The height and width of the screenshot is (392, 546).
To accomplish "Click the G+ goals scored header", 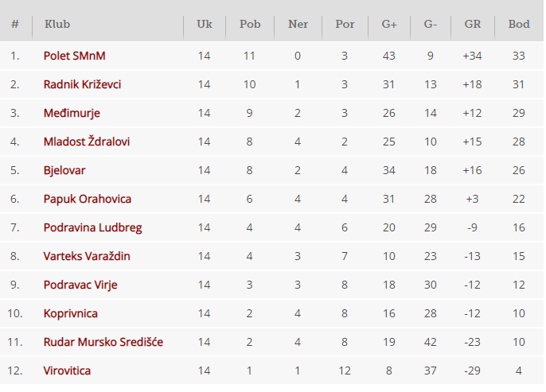I will pos(389,24).
